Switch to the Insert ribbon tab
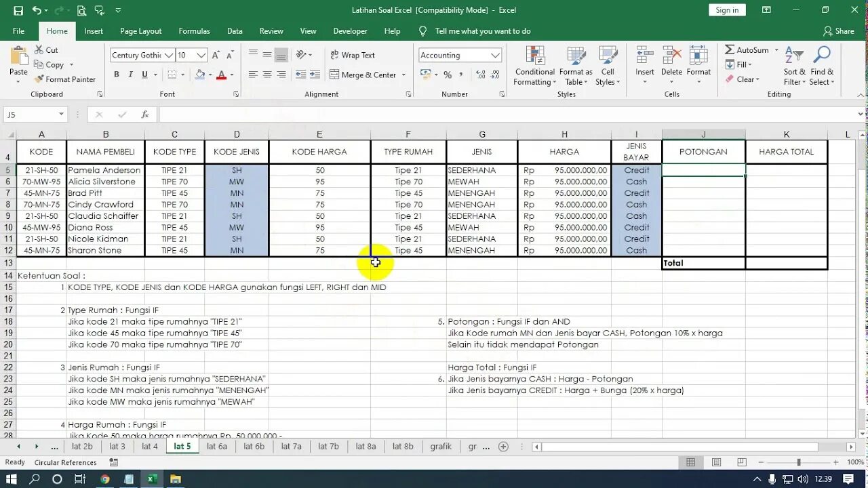The height and width of the screenshot is (488, 868). click(x=94, y=31)
